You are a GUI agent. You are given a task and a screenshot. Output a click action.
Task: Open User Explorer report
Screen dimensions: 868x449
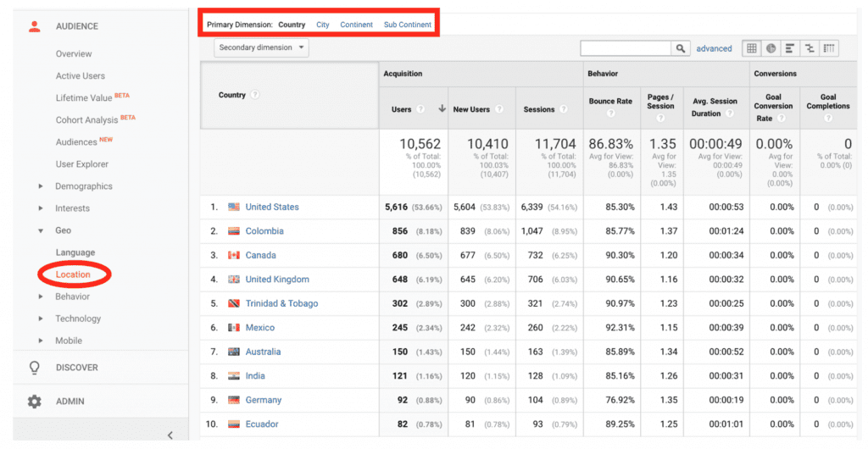82,164
